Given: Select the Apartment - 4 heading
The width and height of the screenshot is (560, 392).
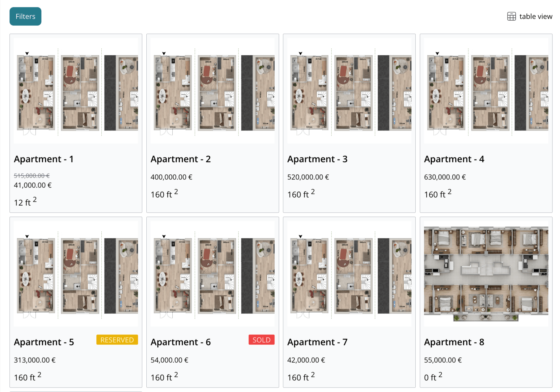Looking at the screenshot, I should [x=454, y=159].
